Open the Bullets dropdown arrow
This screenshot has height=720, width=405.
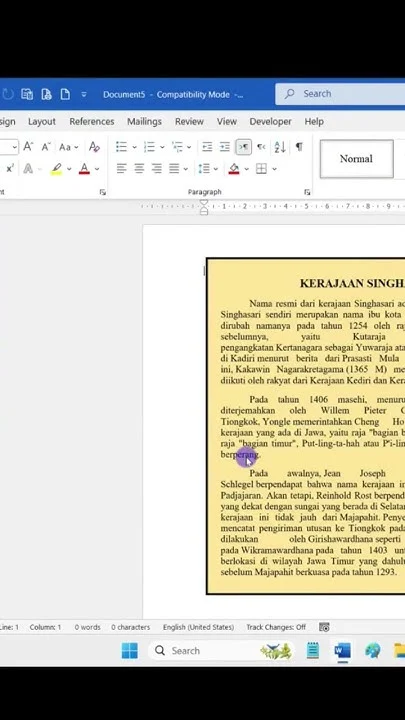click(x=135, y=147)
